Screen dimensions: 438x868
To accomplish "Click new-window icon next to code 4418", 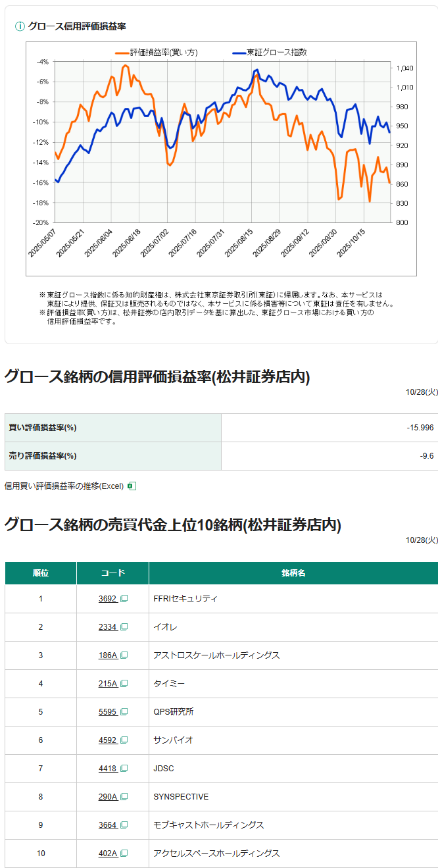I will click(x=124, y=769).
